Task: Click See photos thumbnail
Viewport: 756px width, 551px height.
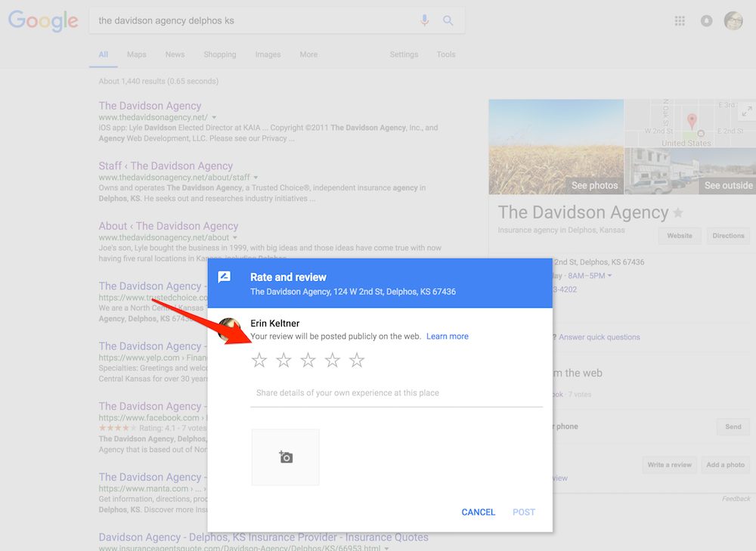Action: [x=556, y=147]
